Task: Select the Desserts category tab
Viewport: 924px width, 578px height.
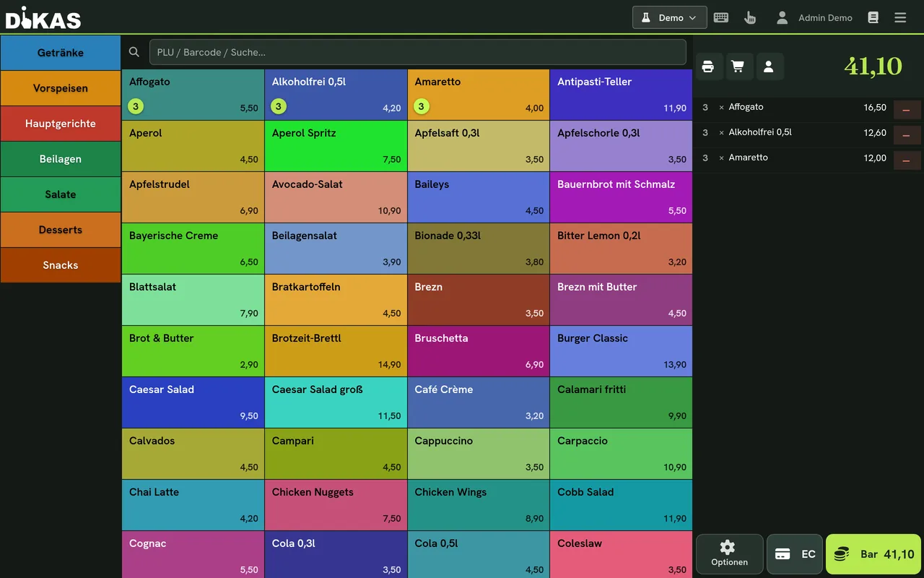Action: (61, 230)
